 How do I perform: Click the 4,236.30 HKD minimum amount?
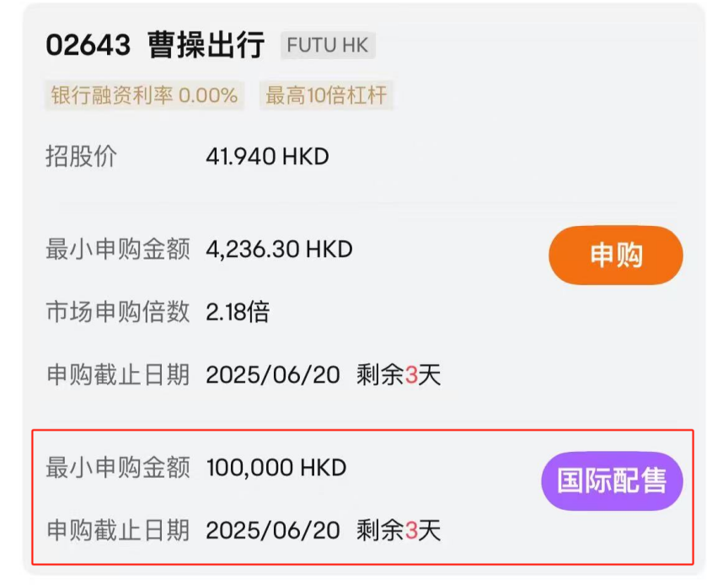pyautogui.click(x=279, y=250)
